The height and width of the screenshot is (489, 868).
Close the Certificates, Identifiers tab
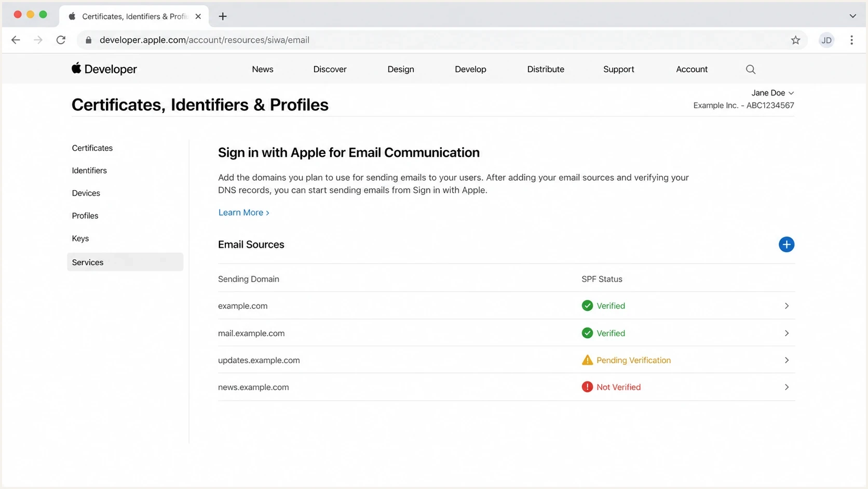click(x=198, y=16)
